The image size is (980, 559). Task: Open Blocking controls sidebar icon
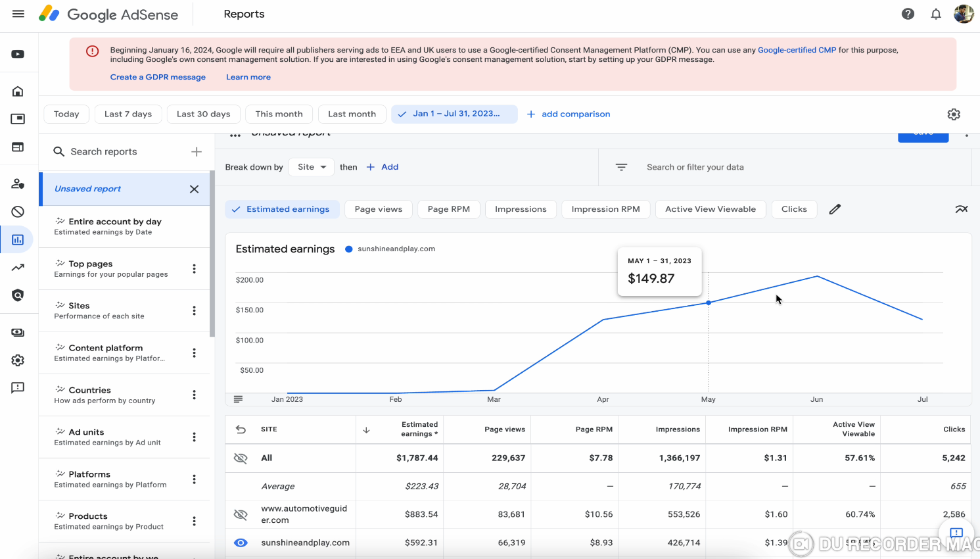click(18, 212)
